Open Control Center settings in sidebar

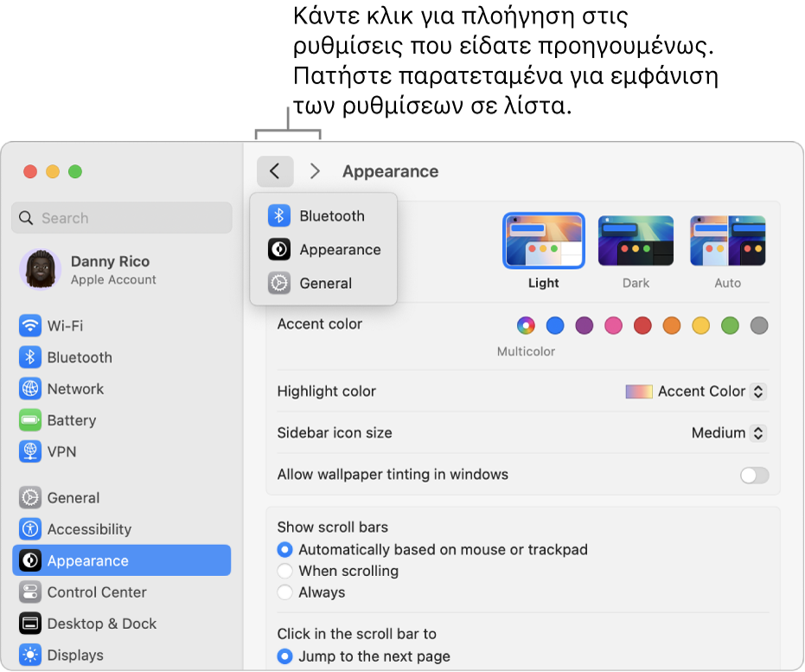(122, 592)
